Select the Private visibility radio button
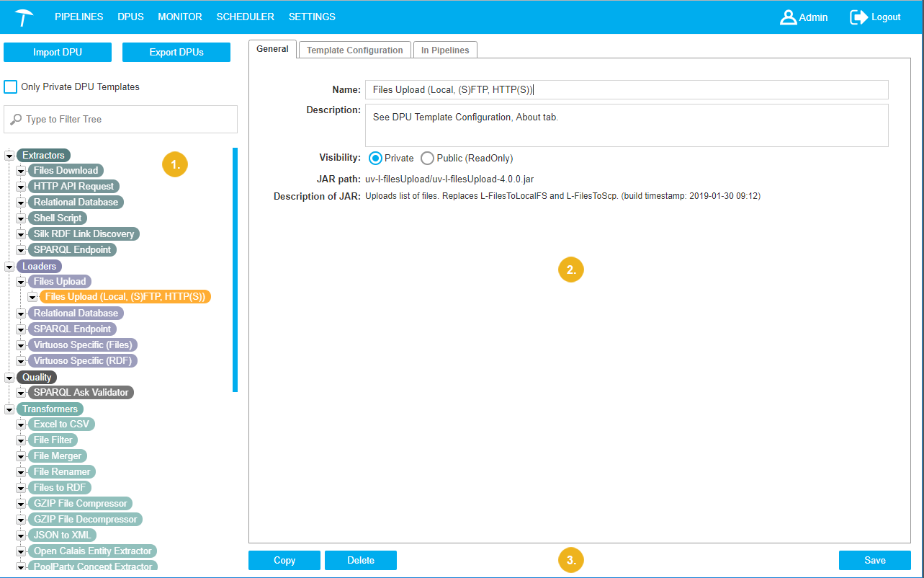Image resolution: width=924 pixels, height=578 pixels. coord(375,158)
